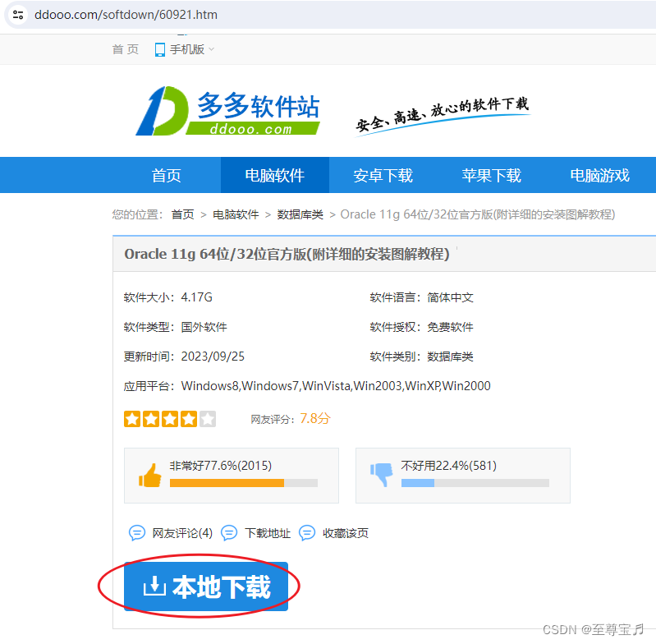The image size is (656, 644).
Task: Open the 首 页 link in top bar
Action: (125, 49)
